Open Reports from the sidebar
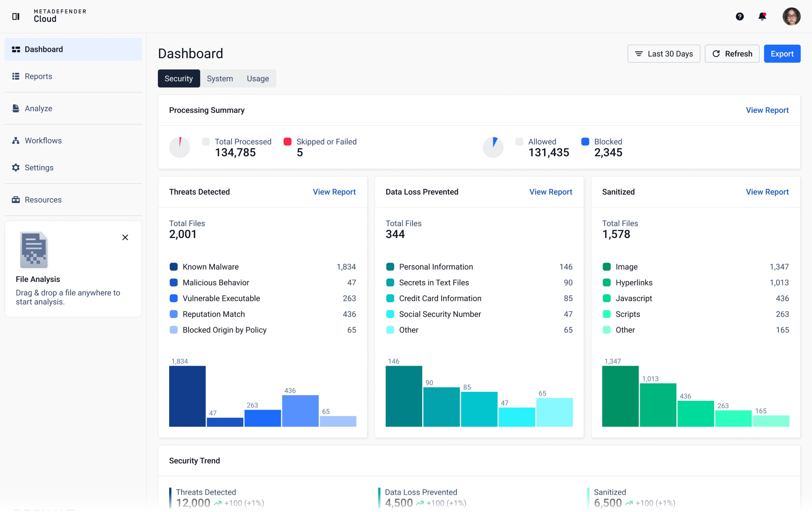Viewport: 812px width, 512px height. [x=38, y=76]
